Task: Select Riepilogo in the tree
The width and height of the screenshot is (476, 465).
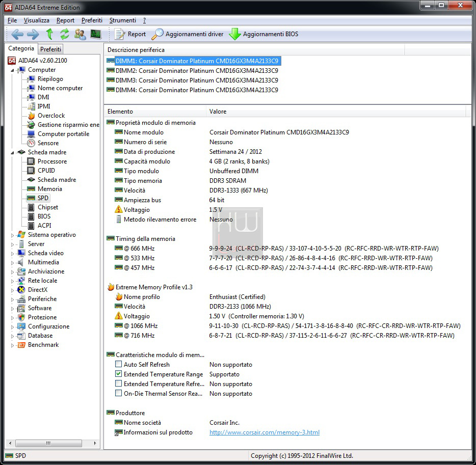Action: 50,79
